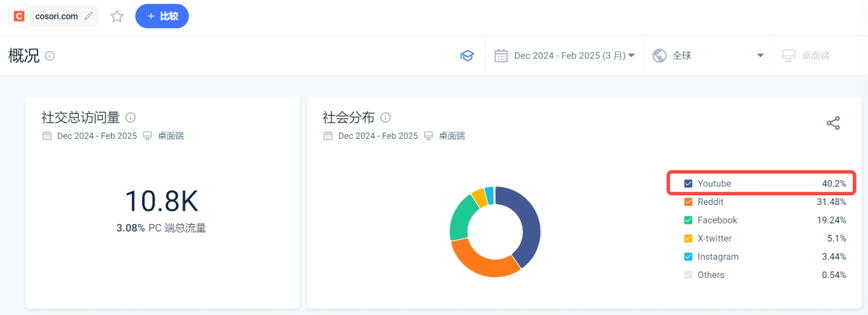Click the 桌面端 device selector
Image resolution: width=868 pixels, height=315 pixels.
[806, 56]
